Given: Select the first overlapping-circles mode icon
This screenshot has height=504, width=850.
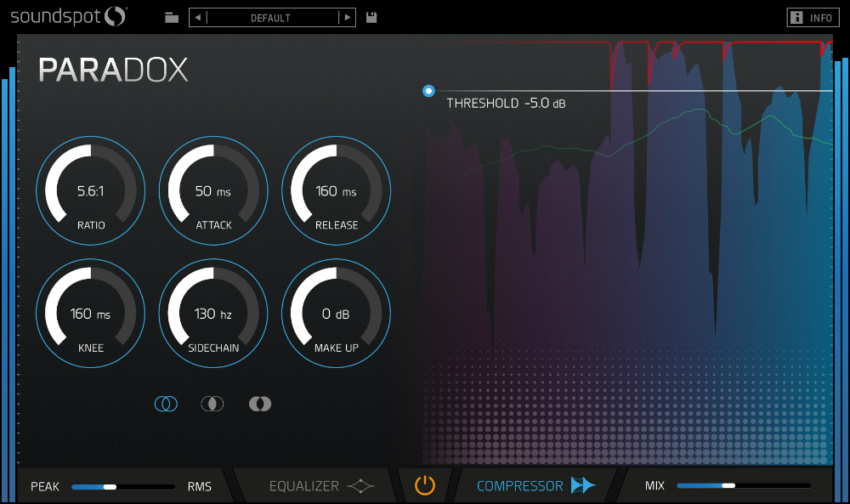Looking at the screenshot, I should pos(166,404).
